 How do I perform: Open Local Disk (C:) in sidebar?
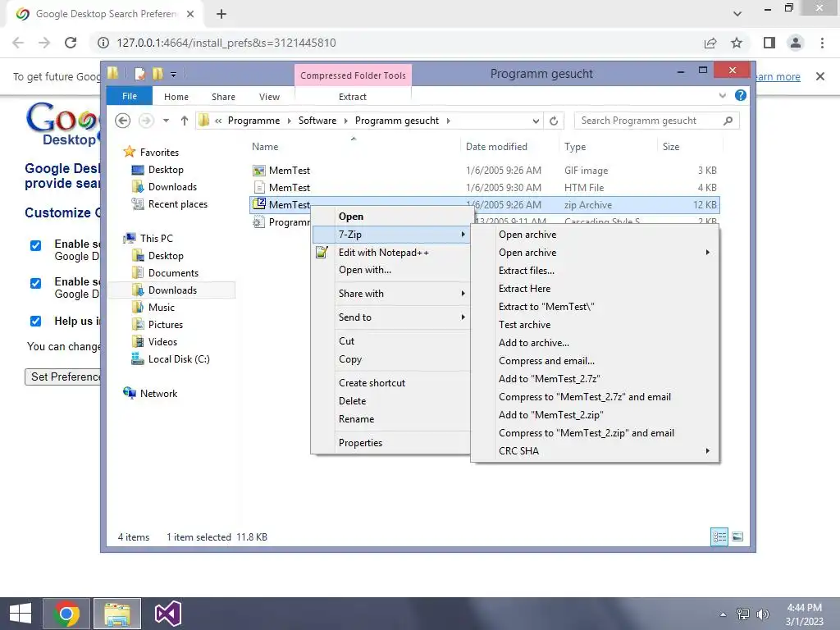(x=179, y=359)
